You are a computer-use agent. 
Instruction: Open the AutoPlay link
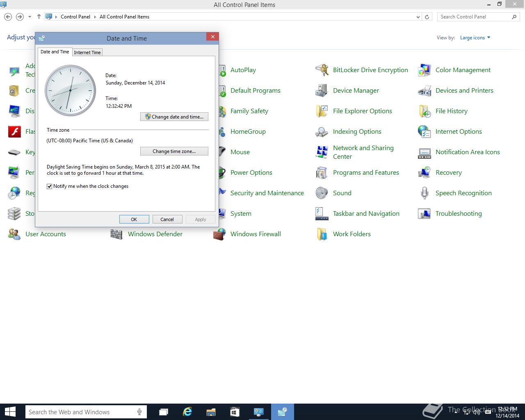(x=243, y=70)
